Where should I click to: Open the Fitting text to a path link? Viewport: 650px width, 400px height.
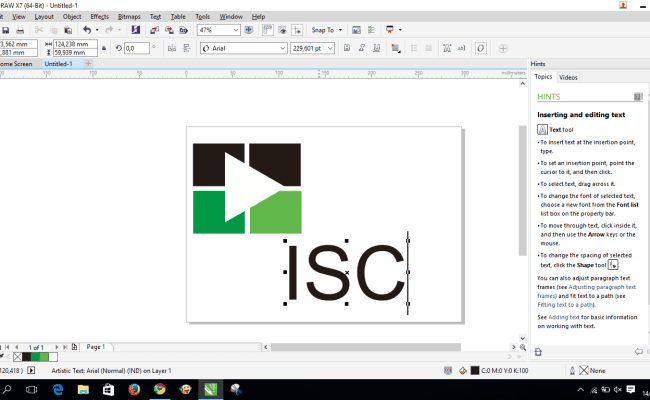[x=565, y=305]
